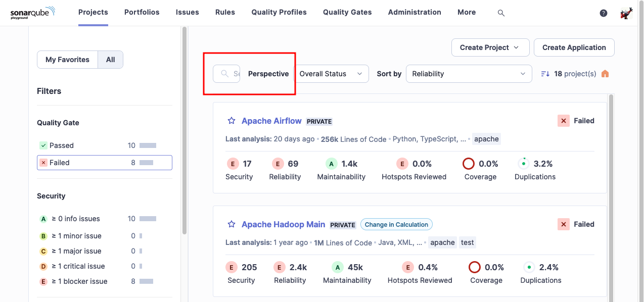Star the Apache Hadoop Main project
The height and width of the screenshot is (302, 644).
click(232, 224)
